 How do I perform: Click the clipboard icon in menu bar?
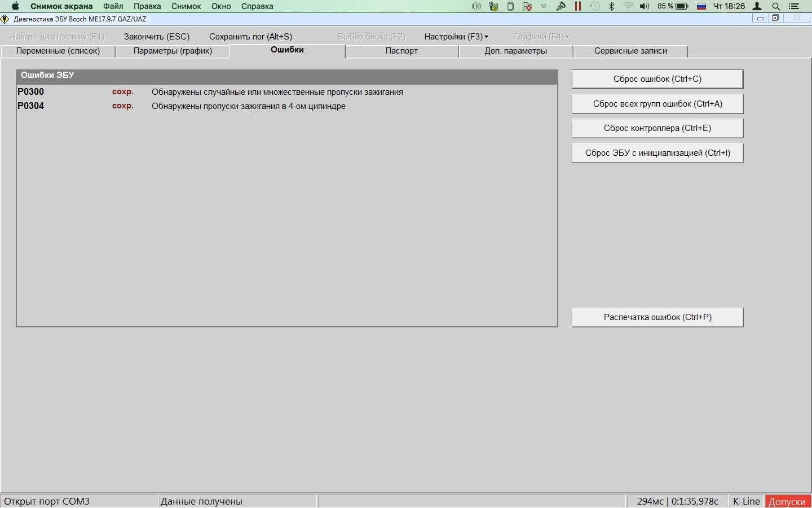pyautogui.click(x=510, y=6)
